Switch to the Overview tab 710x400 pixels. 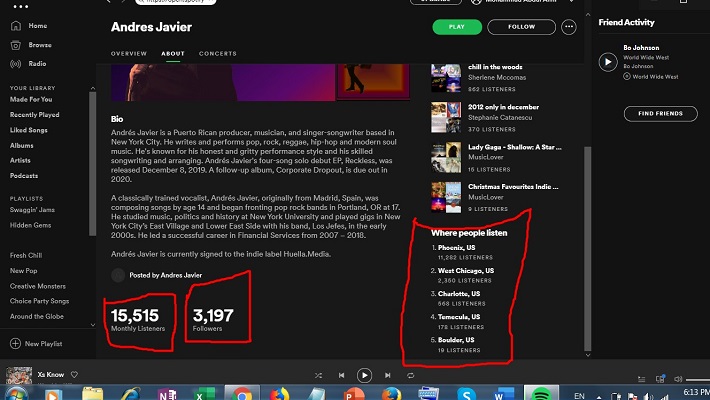click(x=129, y=53)
